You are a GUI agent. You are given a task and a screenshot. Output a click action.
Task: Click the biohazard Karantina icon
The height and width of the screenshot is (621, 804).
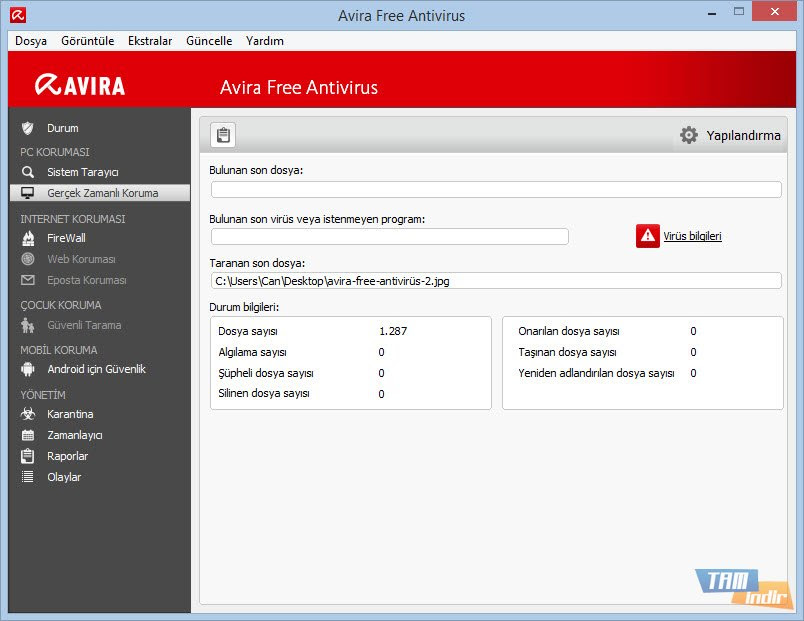point(28,414)
